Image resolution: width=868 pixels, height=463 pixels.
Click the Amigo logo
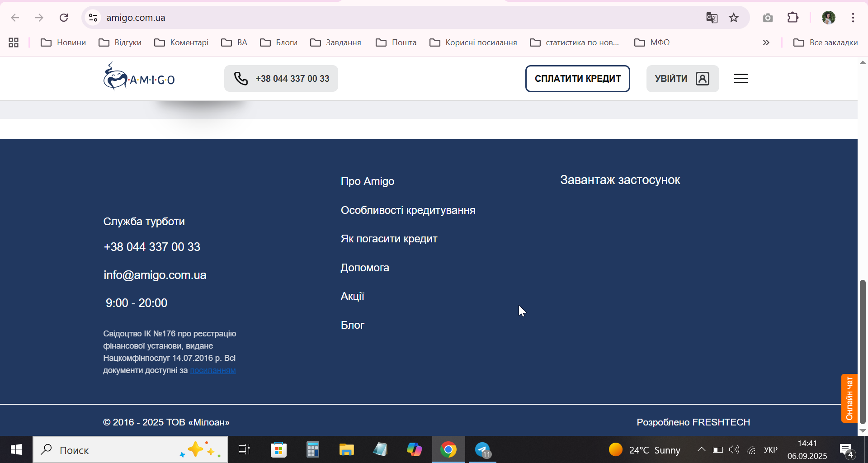click(x=139, y=77)
